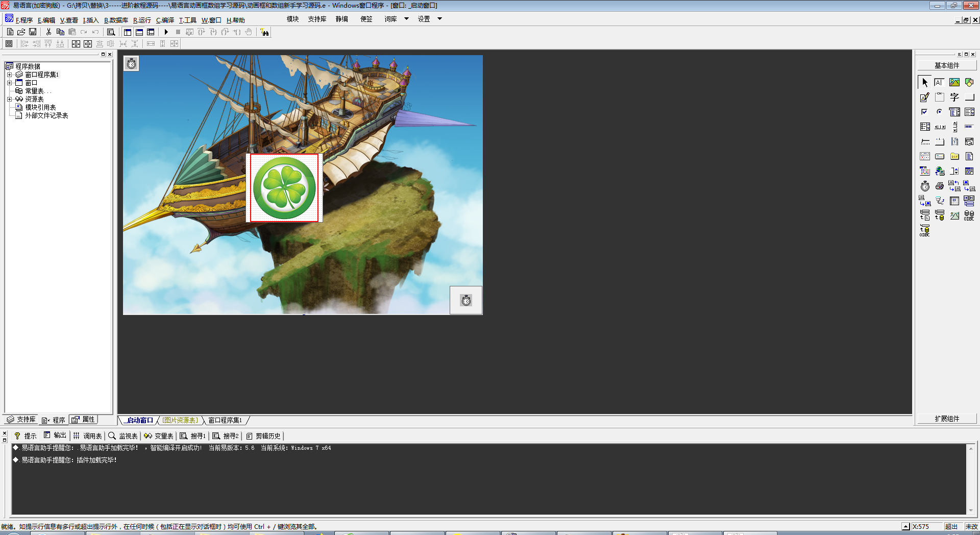Switch to the 支持库 bottom-left tab
Image resolution: width=980 pixels, height=535 pixels.
(x=21, y=420)
